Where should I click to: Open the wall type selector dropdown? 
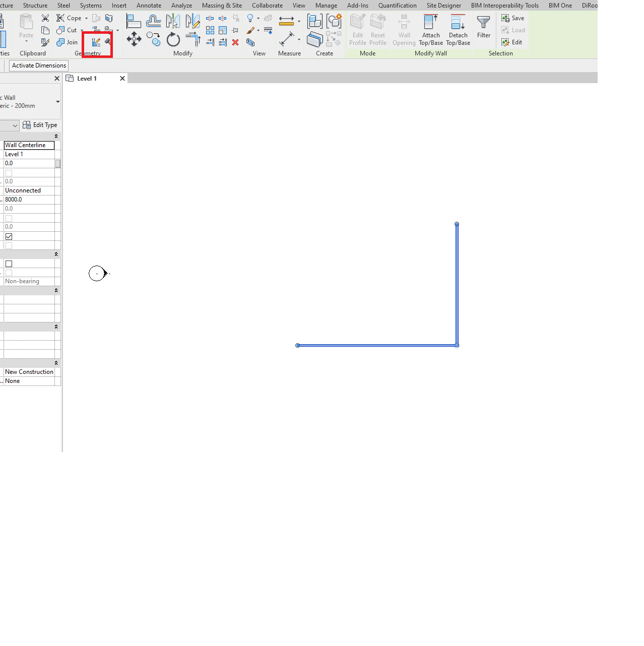57,102
